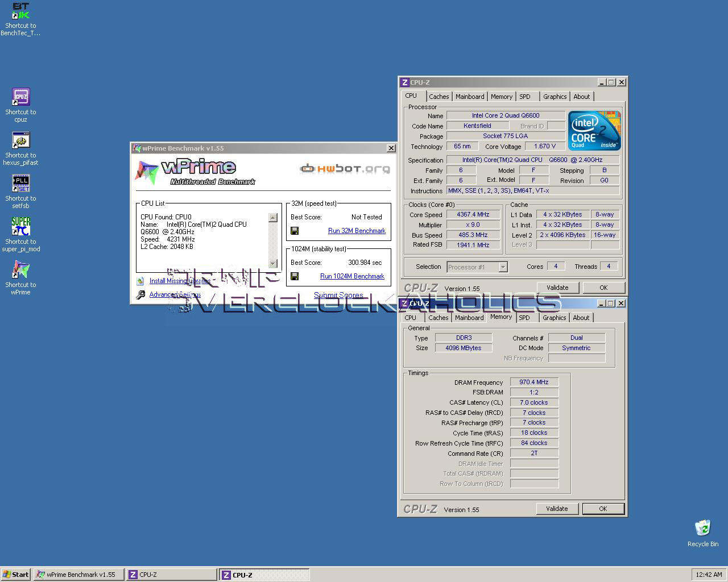Open the Recycle Bin

click(x=702, y=528)
